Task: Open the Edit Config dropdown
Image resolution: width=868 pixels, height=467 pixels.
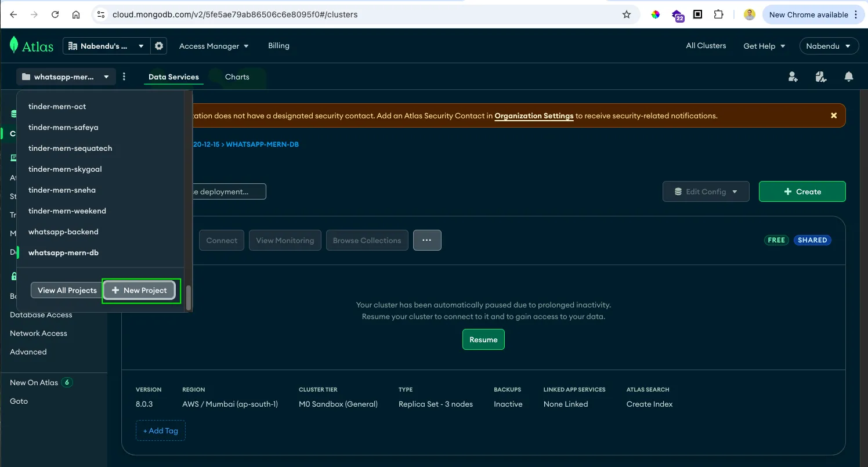Action: (x=706, y=191)
